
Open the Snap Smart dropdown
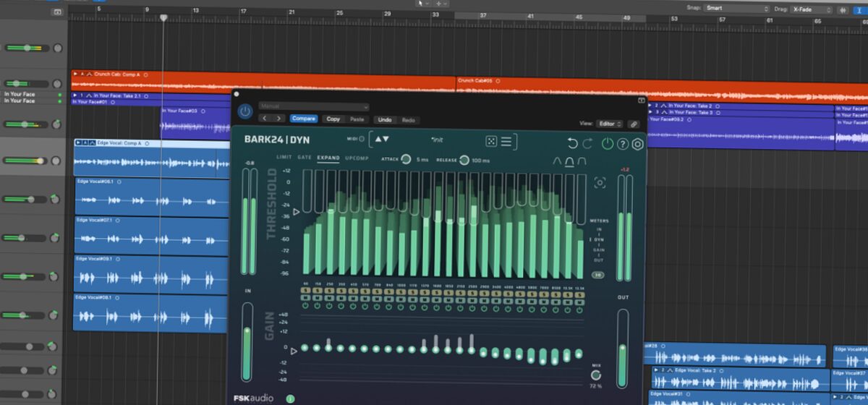click(x=736, y=8)
